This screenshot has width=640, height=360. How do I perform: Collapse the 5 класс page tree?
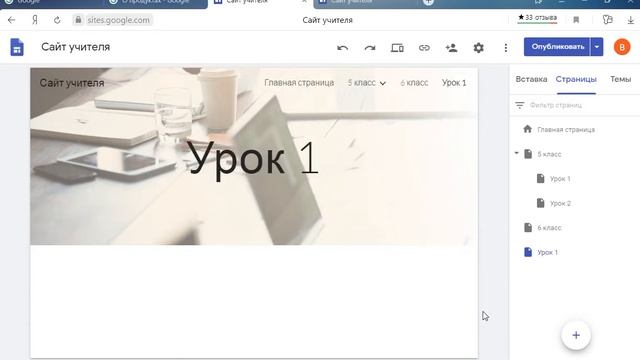(516, 153)
